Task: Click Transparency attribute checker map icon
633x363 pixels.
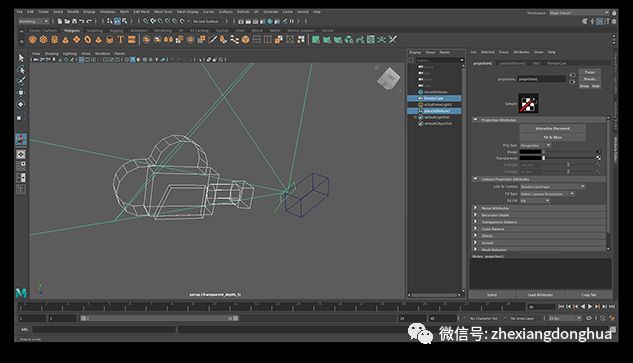Action: click(598, 158)
